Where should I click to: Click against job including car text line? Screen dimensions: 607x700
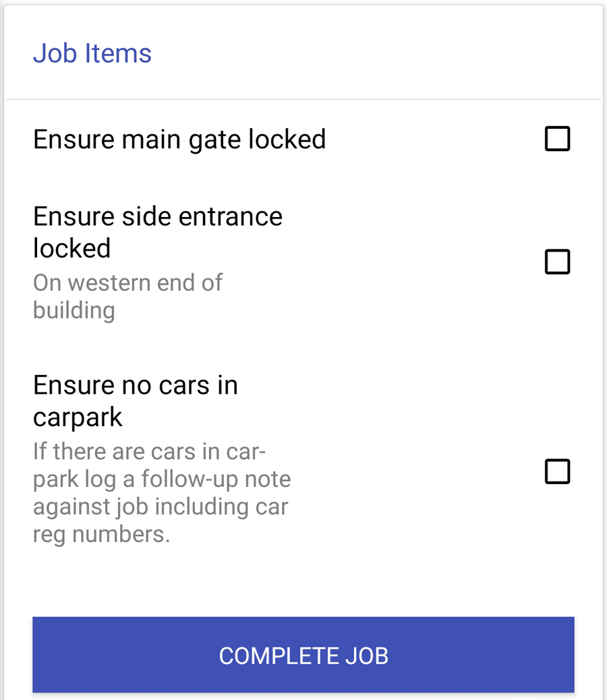pos(161,507)
